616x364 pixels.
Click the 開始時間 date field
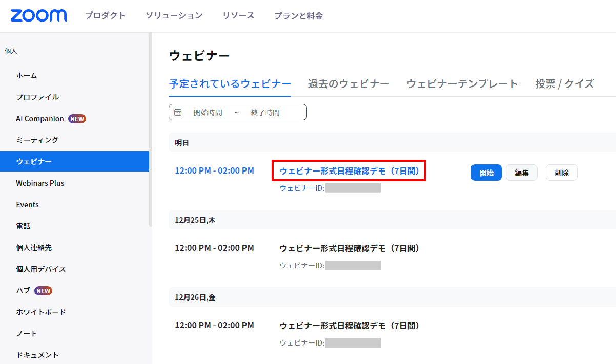coord(208,113)
